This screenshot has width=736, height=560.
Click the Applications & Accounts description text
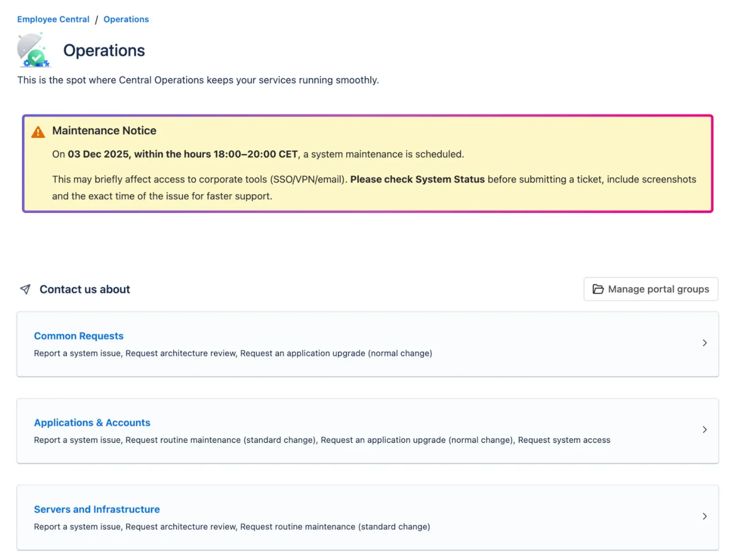321,440
